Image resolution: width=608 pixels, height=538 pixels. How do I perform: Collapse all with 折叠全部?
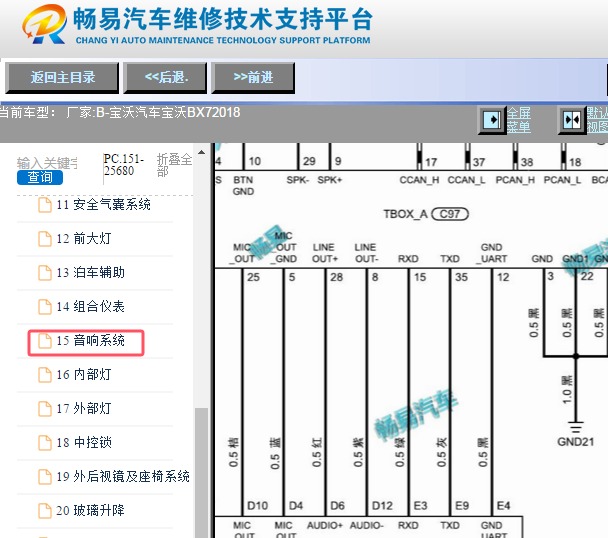(174, 165)
